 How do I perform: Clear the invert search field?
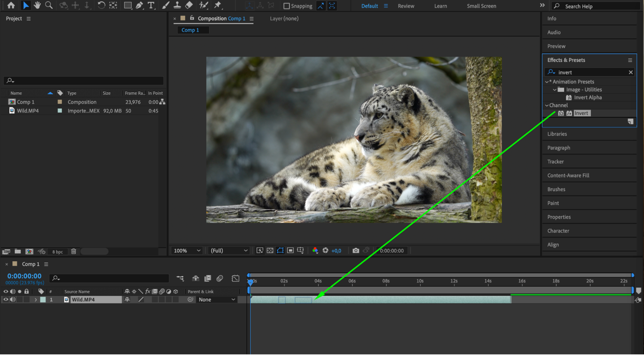pos(630,72)
